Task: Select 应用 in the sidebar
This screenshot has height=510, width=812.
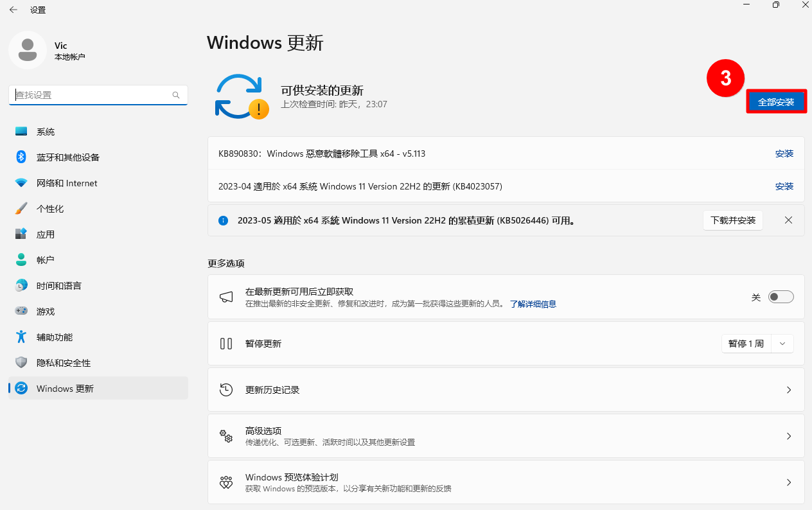Action: 46,234
